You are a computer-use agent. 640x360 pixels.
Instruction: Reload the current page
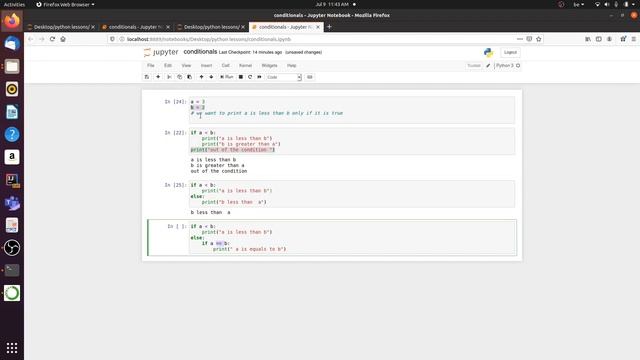[x=52, y=39]
